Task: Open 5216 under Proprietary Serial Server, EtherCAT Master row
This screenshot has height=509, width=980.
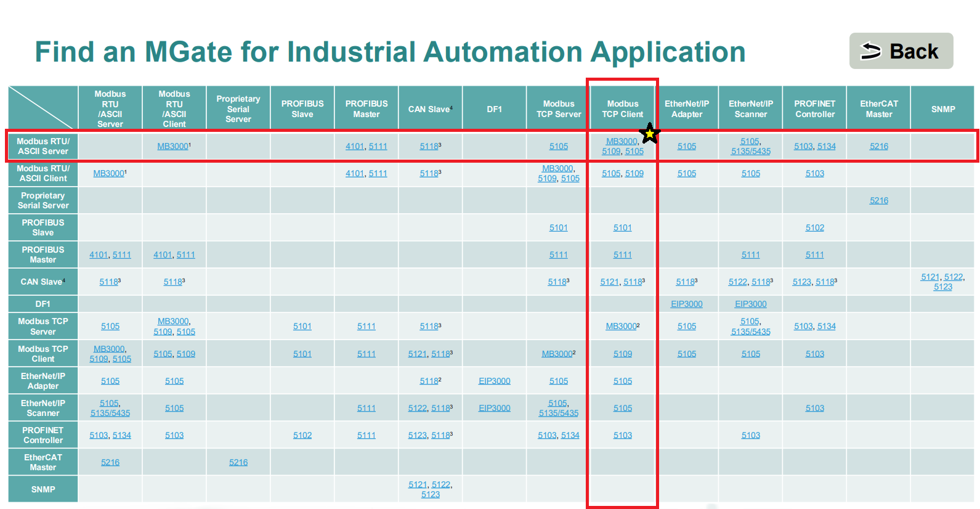Action: point(238,462)
